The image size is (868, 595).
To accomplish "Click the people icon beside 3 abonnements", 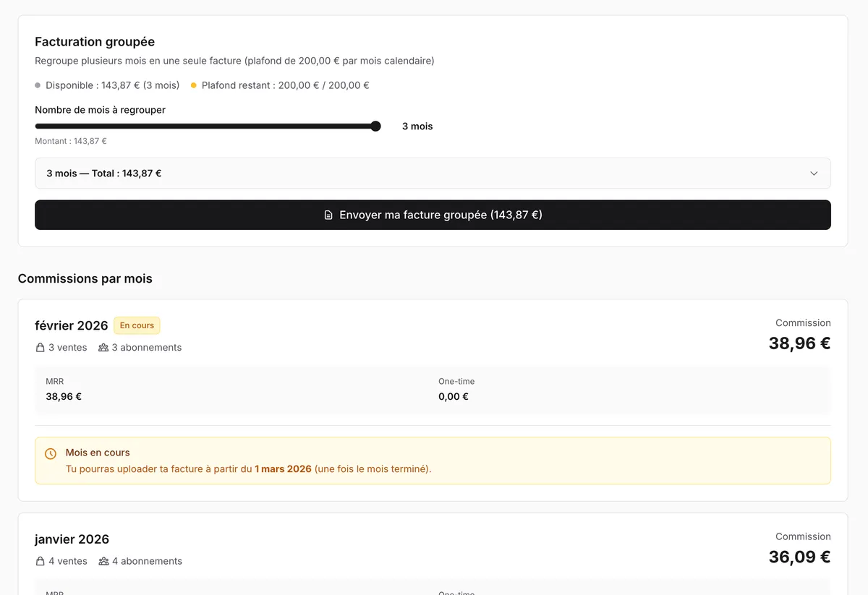I will (103, 348).
